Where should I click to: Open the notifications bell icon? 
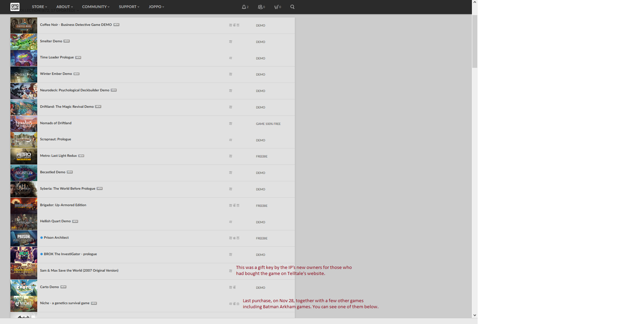click(244, 7)
